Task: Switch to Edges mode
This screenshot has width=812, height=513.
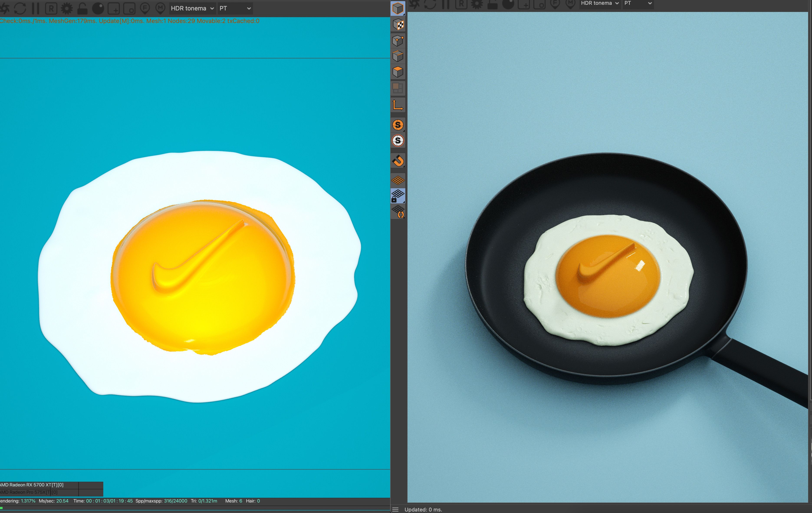Action: tap(398, 56)
